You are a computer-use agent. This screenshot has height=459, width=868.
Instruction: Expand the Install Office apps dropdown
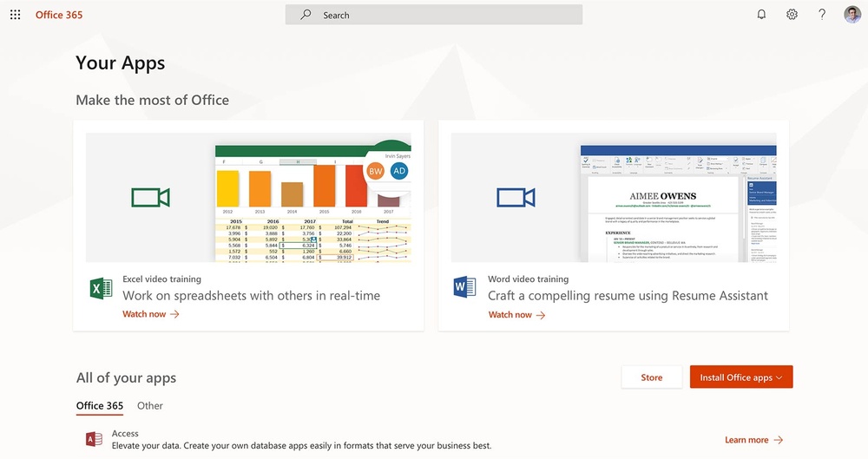pos(741,377)
